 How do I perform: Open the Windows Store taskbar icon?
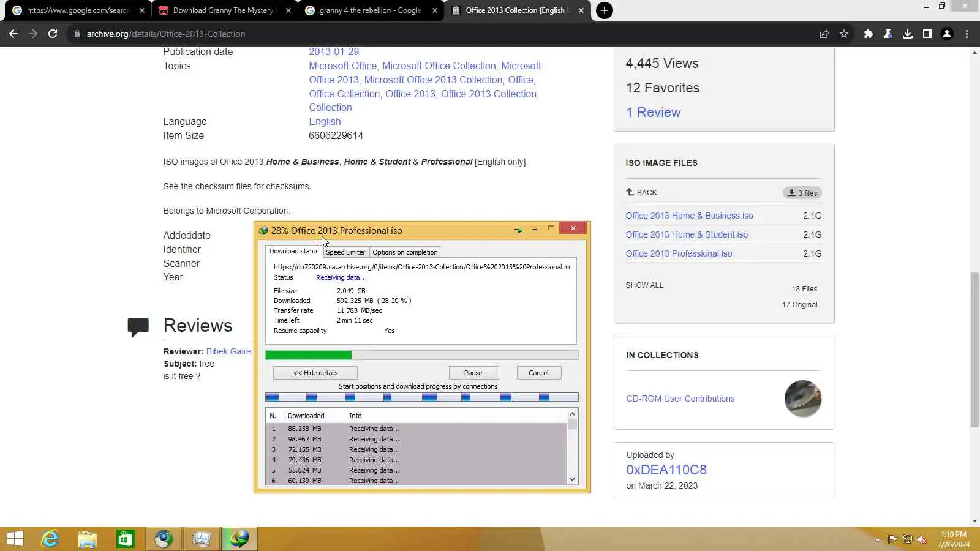(126, 539)
